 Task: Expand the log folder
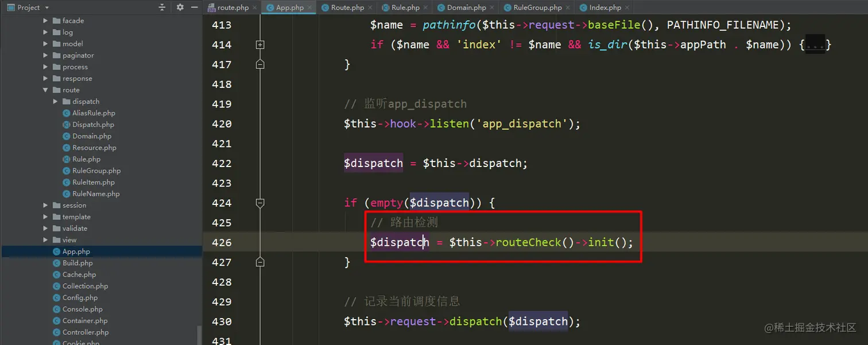click(x=45, y=32)
